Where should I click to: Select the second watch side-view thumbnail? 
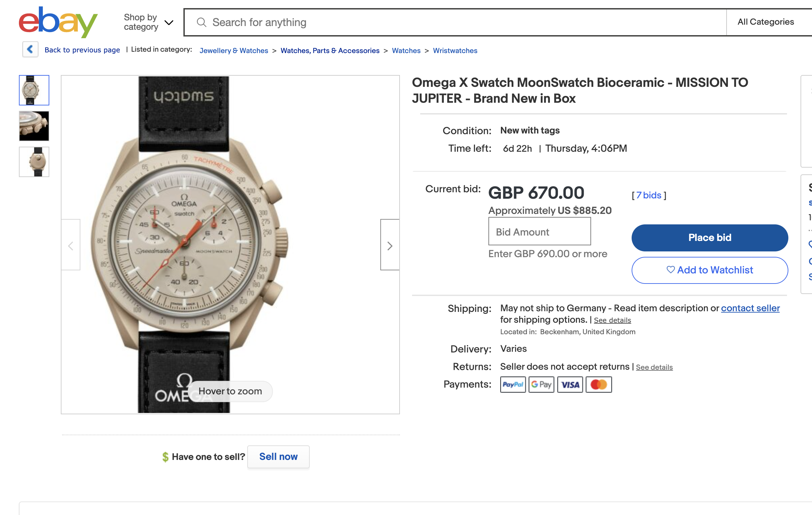click(34, 126)
